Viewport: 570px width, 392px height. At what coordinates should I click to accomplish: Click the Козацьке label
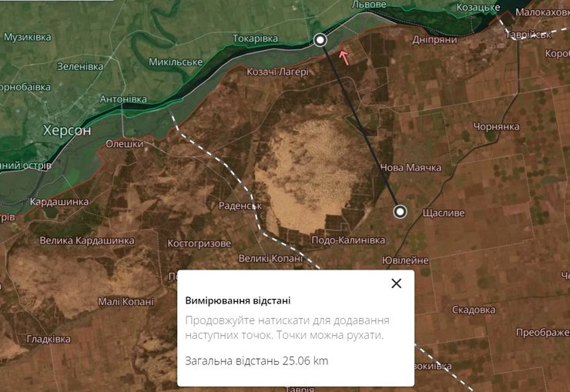click(478, 7)
